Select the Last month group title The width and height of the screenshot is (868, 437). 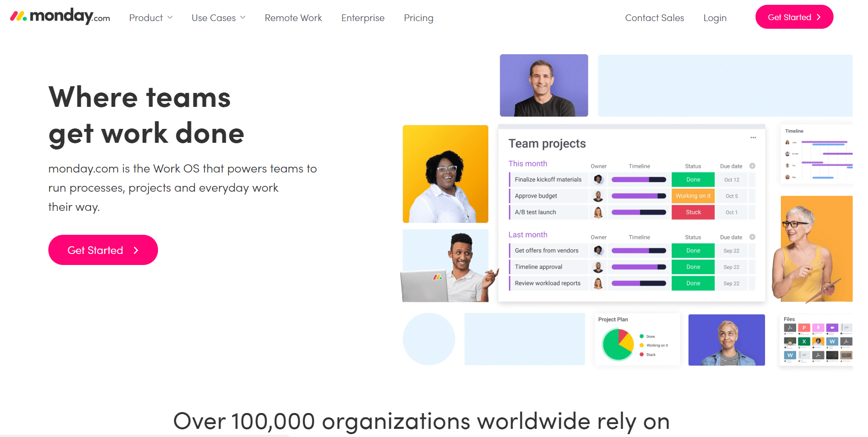[x=528, y=234]
